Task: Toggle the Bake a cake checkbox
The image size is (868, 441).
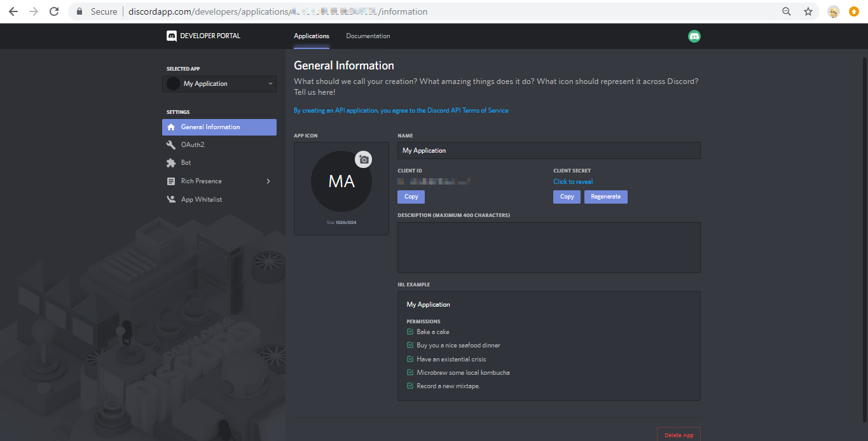Action: pyautogui.click(x=410, y=332)
